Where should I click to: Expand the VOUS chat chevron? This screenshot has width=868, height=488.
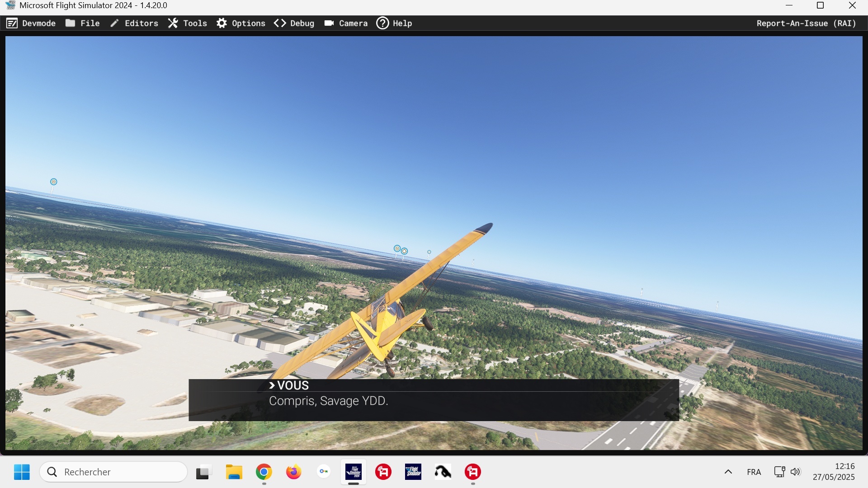pos(272,385)
